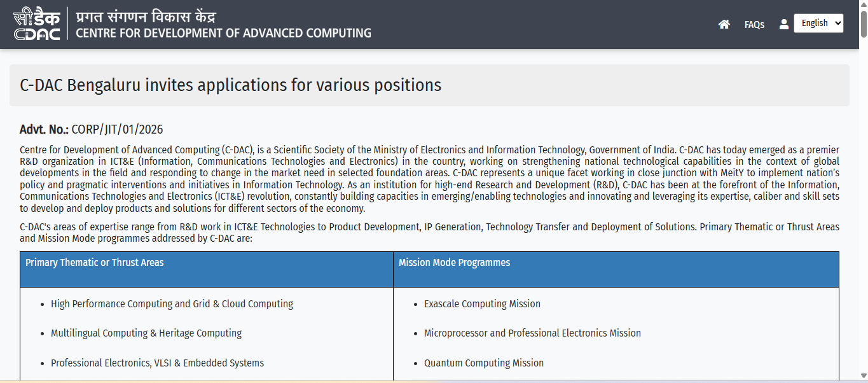868x383 pixels.
Task: Click the C-DAC Bengaluru applications heading
Action: click(231, 85)
